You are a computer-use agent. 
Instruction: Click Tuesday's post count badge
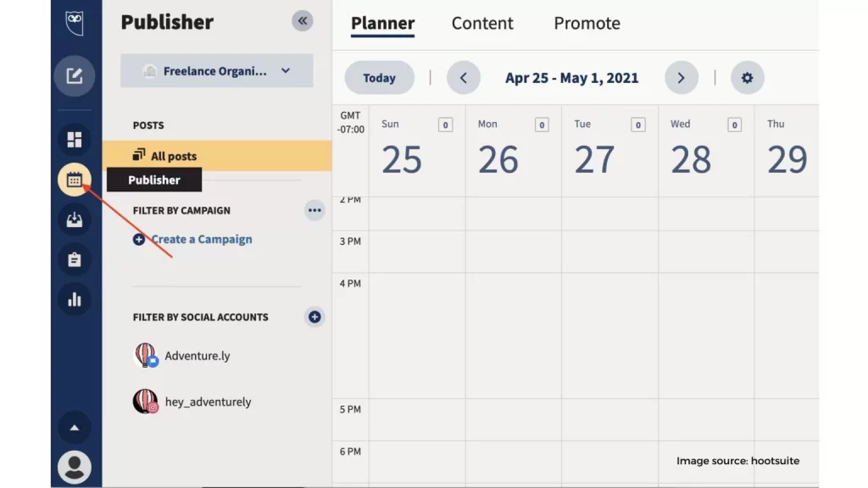coord(637,125)
